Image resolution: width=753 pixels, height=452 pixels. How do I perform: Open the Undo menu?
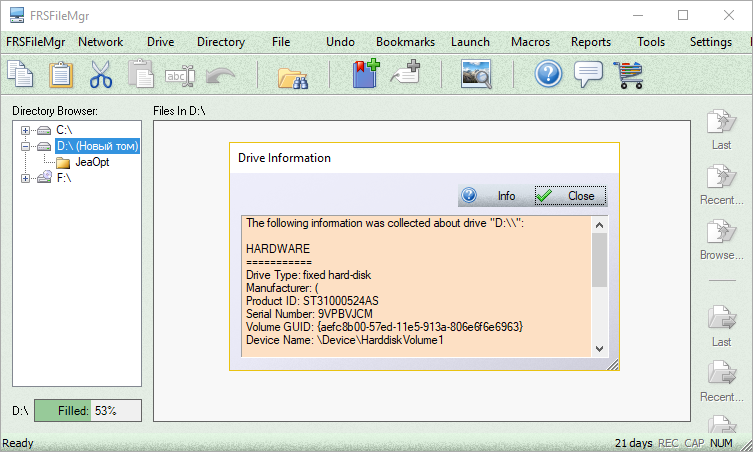point(340,42)
